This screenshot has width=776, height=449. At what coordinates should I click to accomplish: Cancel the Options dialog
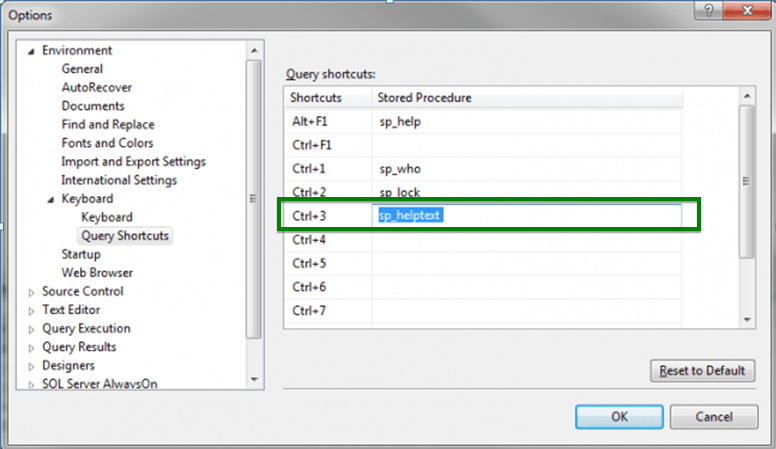[x=713, y=416]
